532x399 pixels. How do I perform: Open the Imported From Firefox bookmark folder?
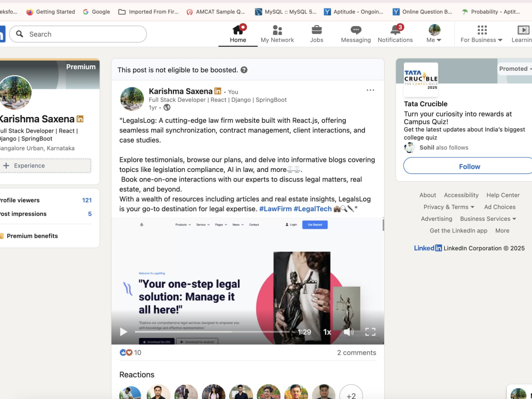point(148,12)
